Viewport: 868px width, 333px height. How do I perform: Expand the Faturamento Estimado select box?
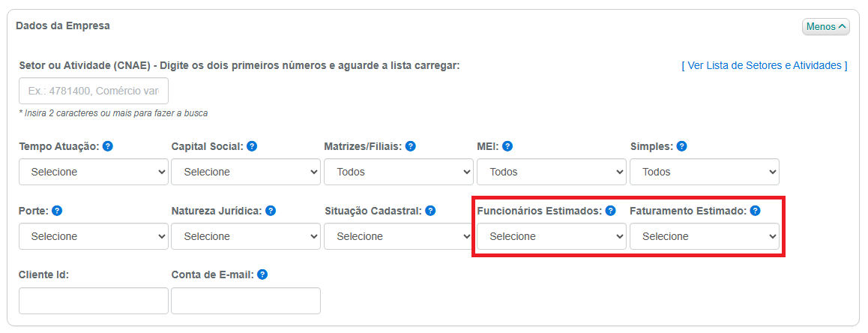(705, 236)
